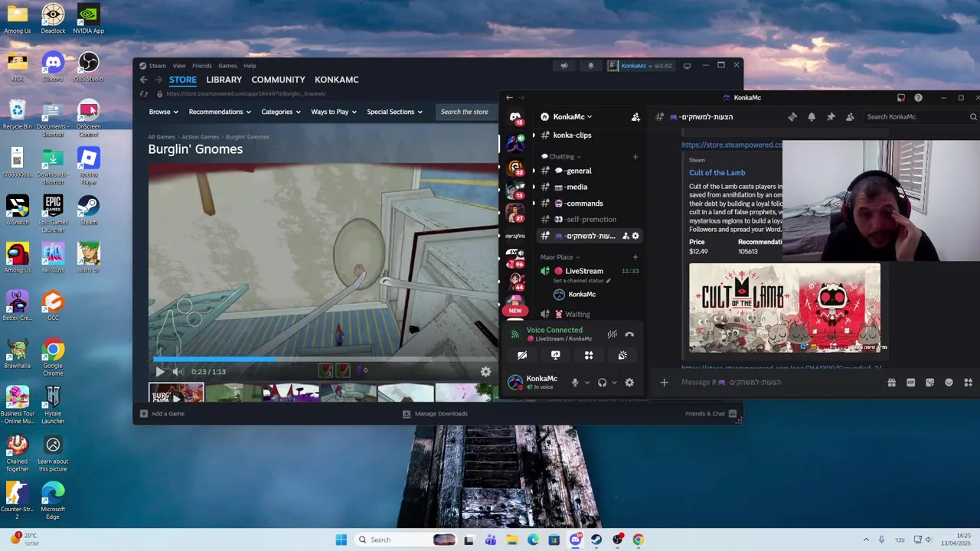The image size is (980, 551).
Task: Expand the Special Sections dropdown
Action: [394, 112]
